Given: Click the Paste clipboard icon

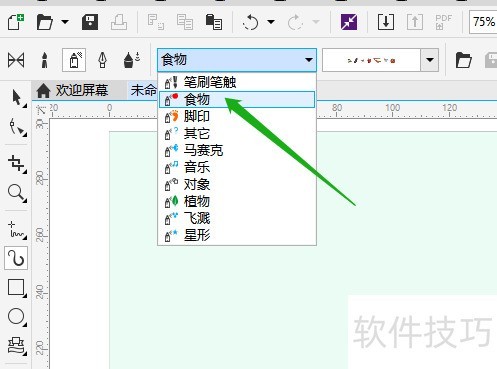Looking at the screenshot, I should 214,22.
